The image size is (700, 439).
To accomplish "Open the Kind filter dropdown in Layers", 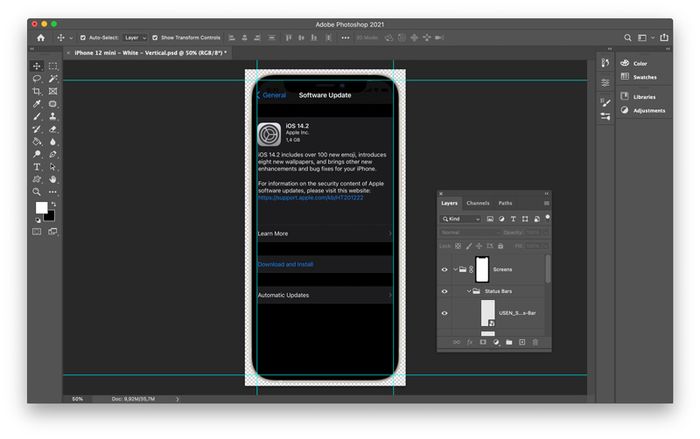I will pos(461,219).
